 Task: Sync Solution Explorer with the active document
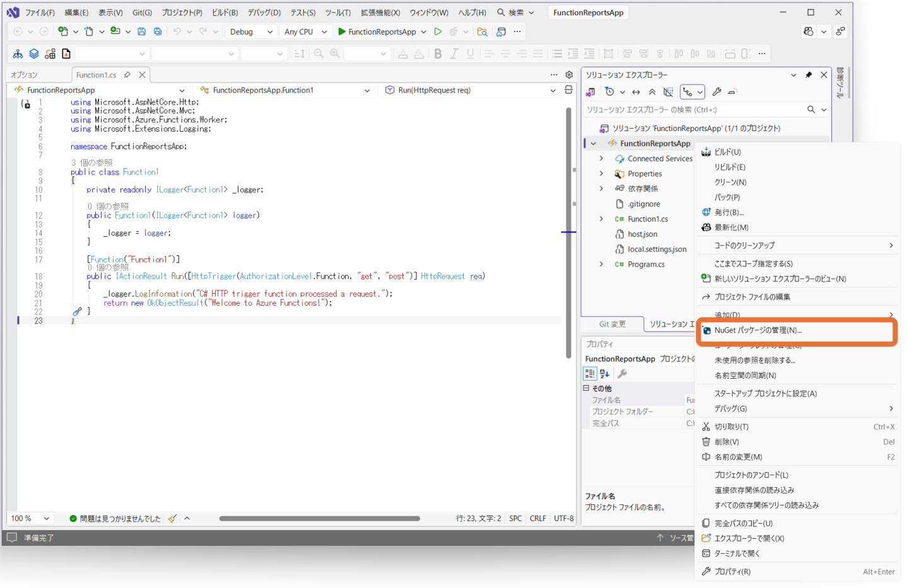pos(635,92)
